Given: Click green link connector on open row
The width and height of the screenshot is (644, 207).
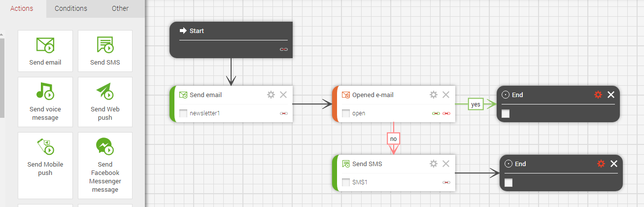Looking at the screenshot, I should [436, 113].
